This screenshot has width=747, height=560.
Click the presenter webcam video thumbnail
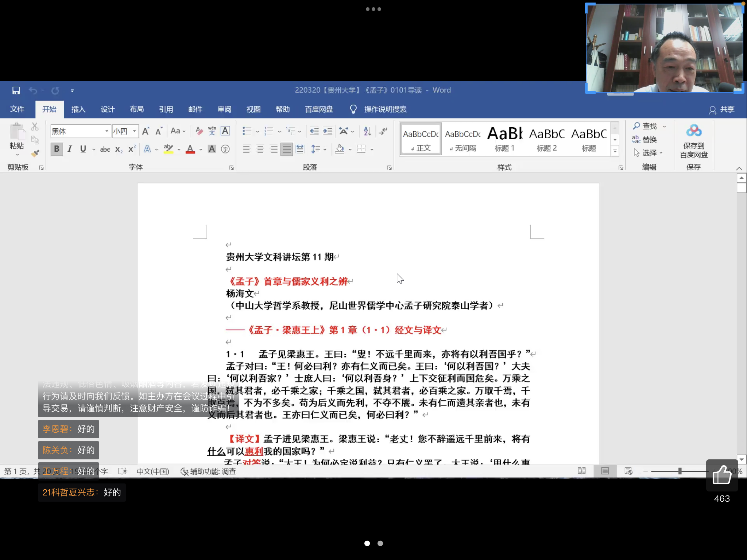(x=665, y=48)
